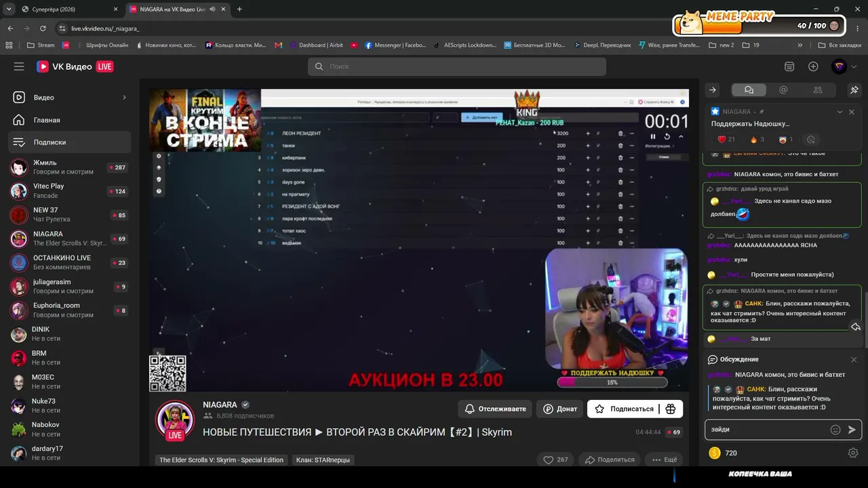
Task: Open Euphoria_room channel in sidebar
Action: (x=70, y=310)
